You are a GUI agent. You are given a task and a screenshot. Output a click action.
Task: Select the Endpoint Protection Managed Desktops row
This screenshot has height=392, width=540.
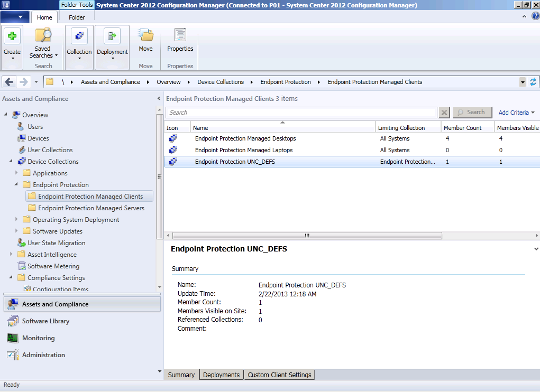[352, 138]
